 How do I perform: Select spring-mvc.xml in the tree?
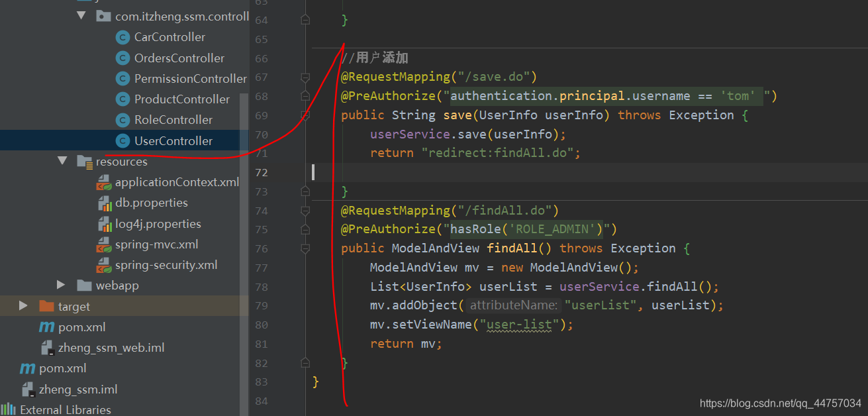[x=157, y=244]
